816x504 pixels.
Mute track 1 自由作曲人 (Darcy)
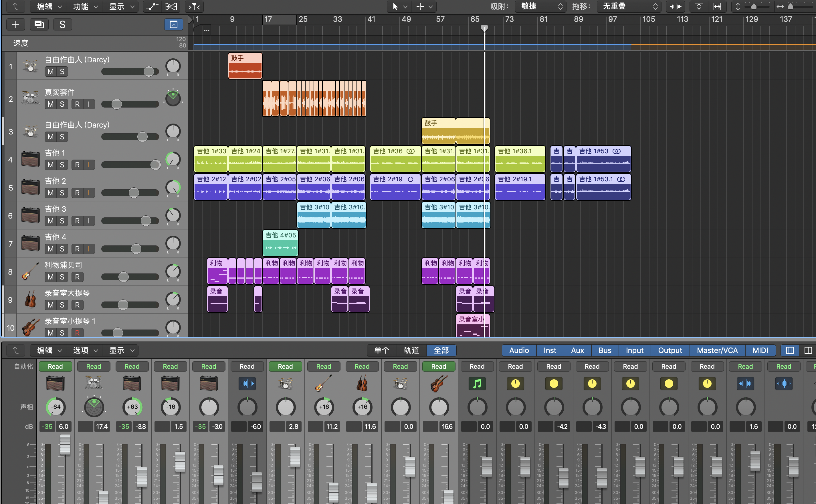coord(51,71)
